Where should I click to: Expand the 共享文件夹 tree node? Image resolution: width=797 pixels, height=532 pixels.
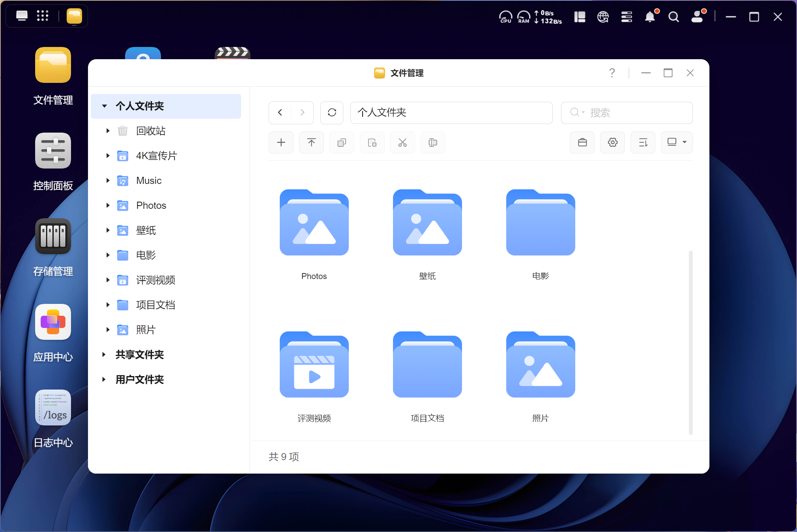pos(104,354)
